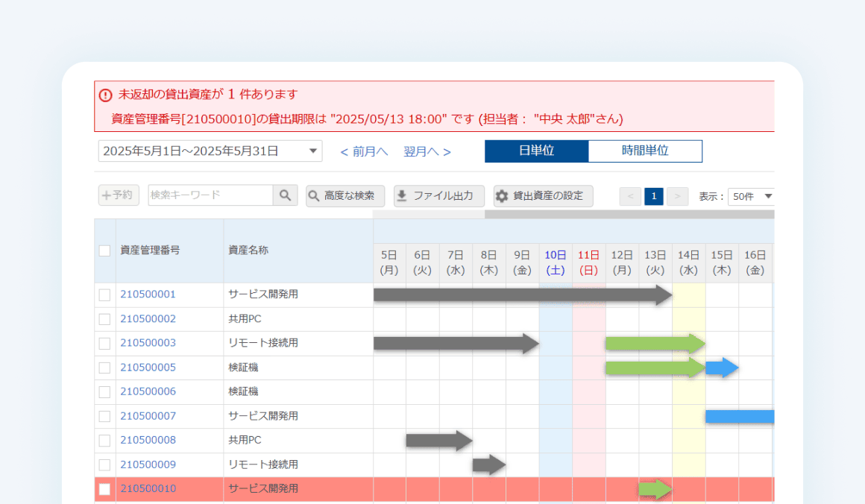Check the box for asset 210500001
This screenshot has width=865, height=504.
[104, 295]
